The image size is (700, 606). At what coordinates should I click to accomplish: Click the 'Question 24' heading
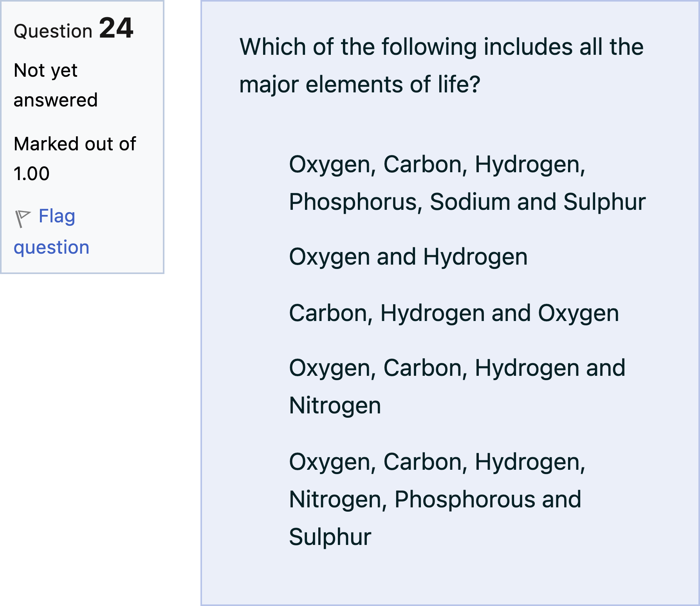coord(73,29)
